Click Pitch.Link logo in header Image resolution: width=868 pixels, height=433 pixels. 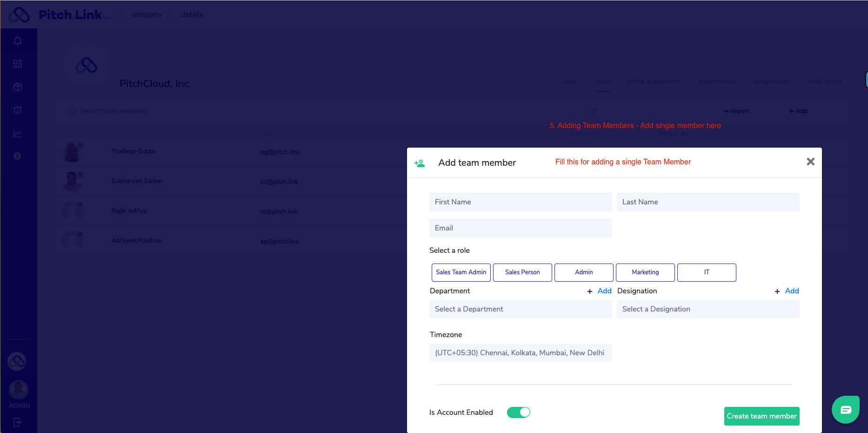[x=60, y=14]
